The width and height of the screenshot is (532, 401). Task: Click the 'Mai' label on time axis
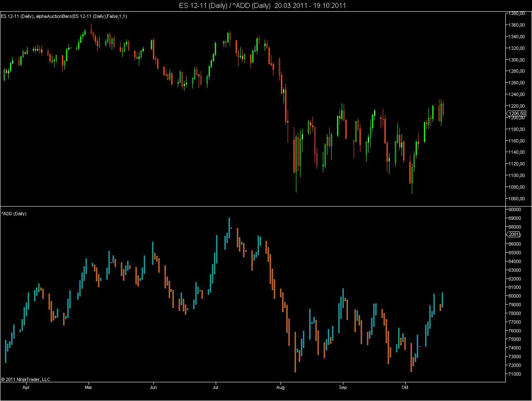click(88, 387)
